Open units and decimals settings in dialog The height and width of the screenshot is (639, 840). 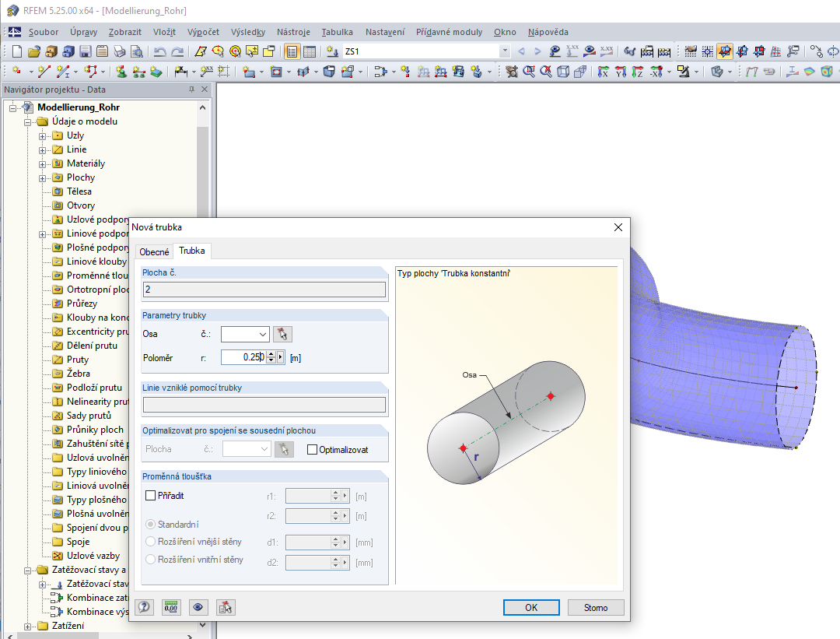pyautogui.click(x=171, y=607)
